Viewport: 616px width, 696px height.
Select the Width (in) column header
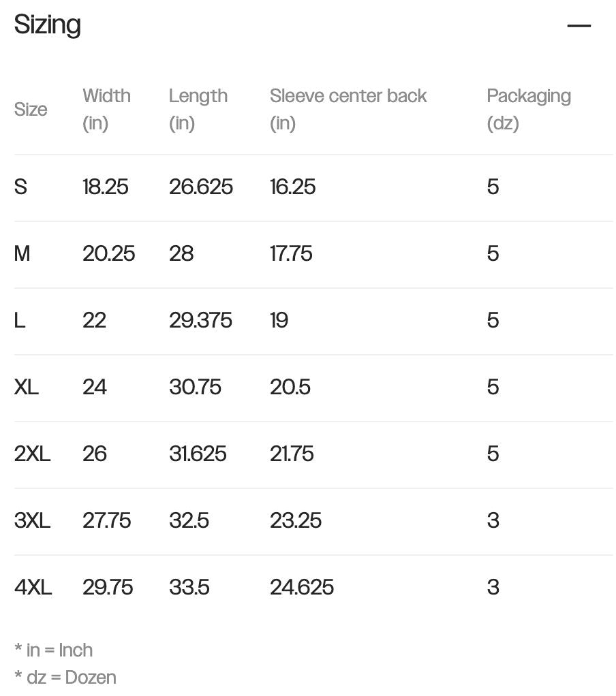[x=106, y=109]
